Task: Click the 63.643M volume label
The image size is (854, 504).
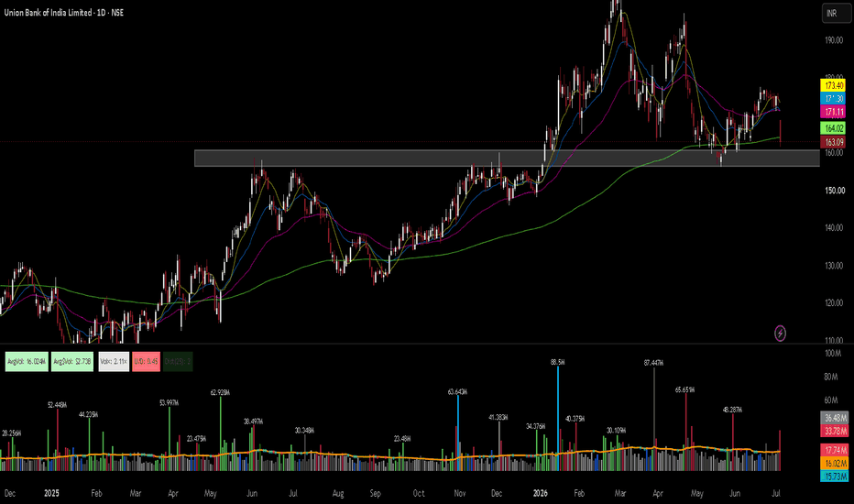Action: (457, 392)
